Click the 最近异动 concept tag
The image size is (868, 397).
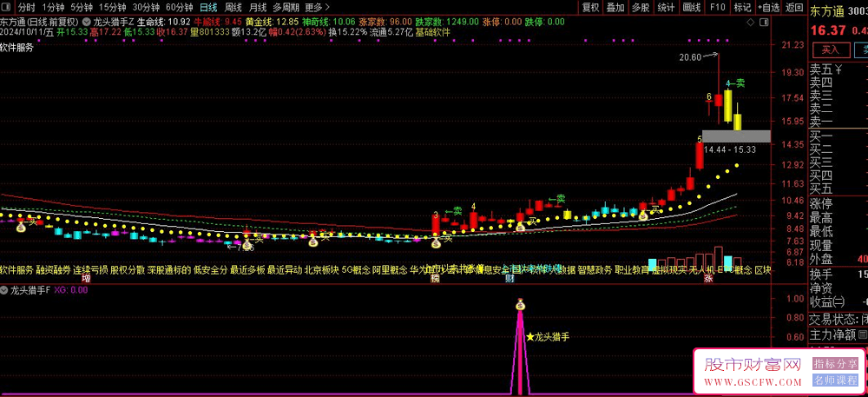click(285, 270)
